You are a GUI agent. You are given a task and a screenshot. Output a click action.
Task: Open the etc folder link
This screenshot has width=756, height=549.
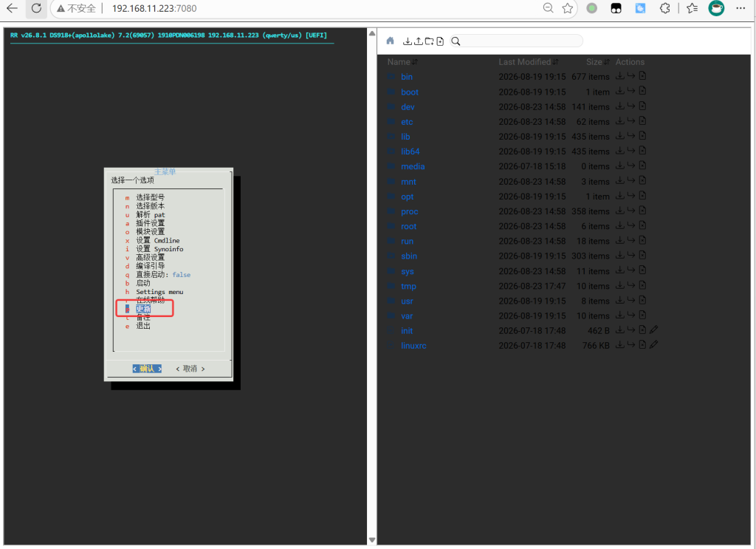[407, 122]
